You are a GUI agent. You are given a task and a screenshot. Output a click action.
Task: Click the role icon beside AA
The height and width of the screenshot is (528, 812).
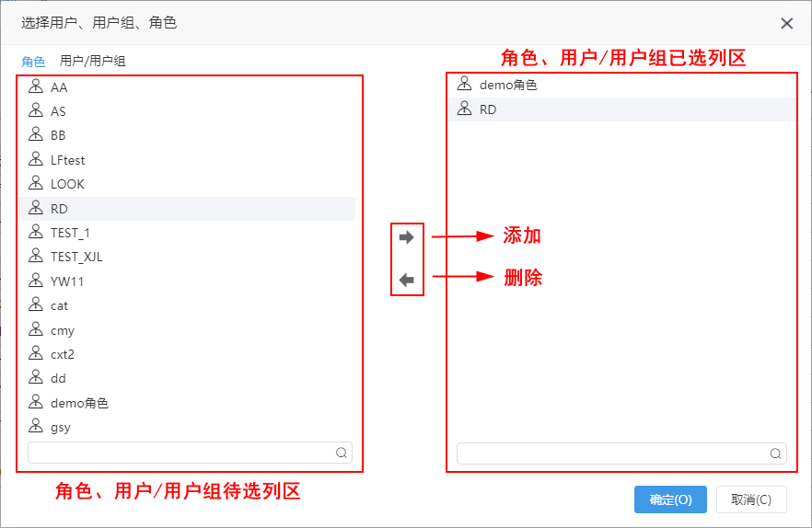click(x=36, y=86)
